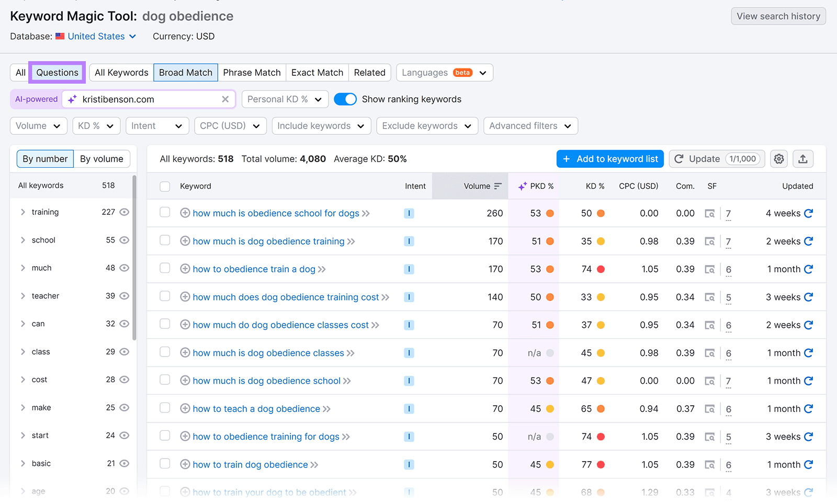Open 'how much does dog obedience training cost' keyword
Viewport: 837px width, 504px height.
click(x=286, y=296)
